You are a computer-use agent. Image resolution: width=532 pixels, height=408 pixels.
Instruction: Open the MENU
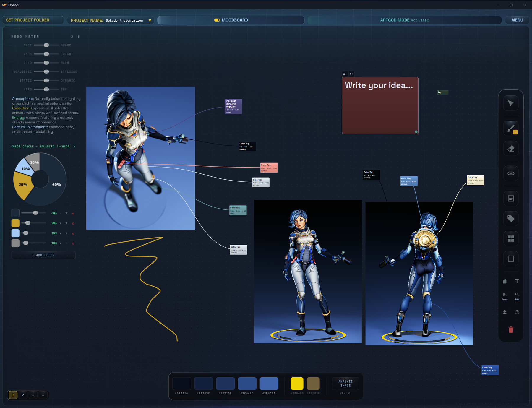coord(517,20)
